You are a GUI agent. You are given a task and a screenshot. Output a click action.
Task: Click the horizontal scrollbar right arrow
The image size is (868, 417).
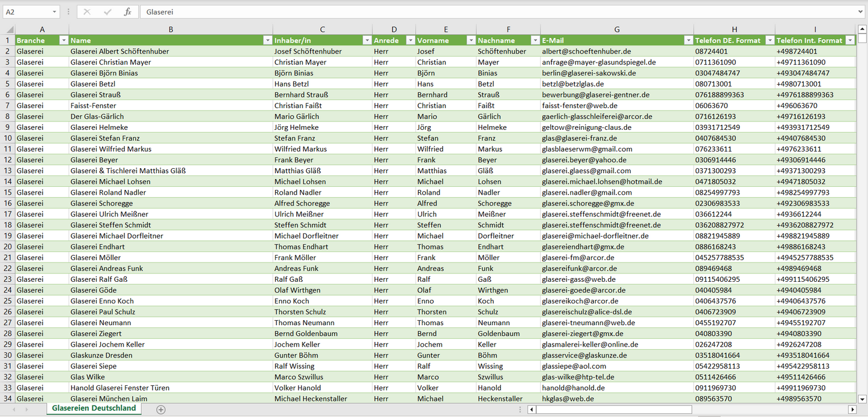[x=852, y=409]
